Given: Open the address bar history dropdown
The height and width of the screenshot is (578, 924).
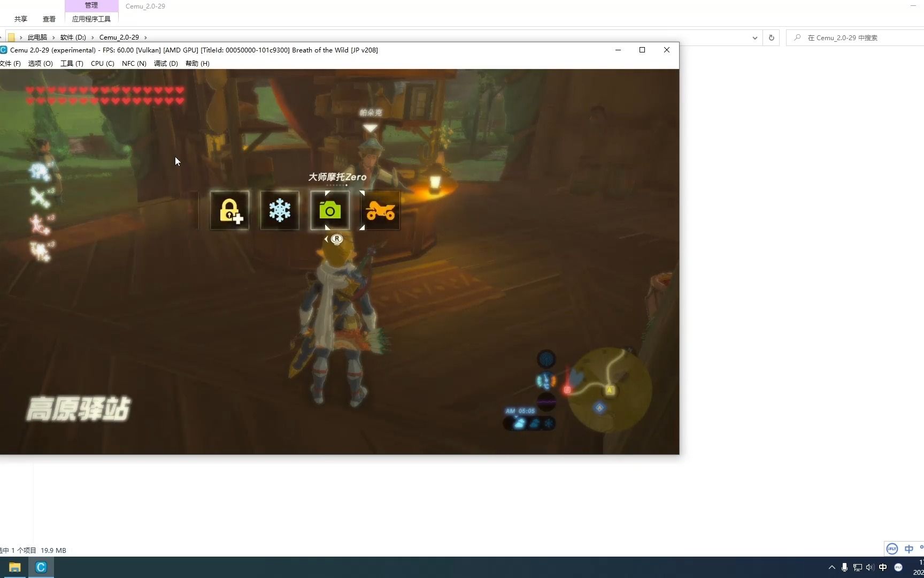Looking at the screenshot, I should click(754, 37).
